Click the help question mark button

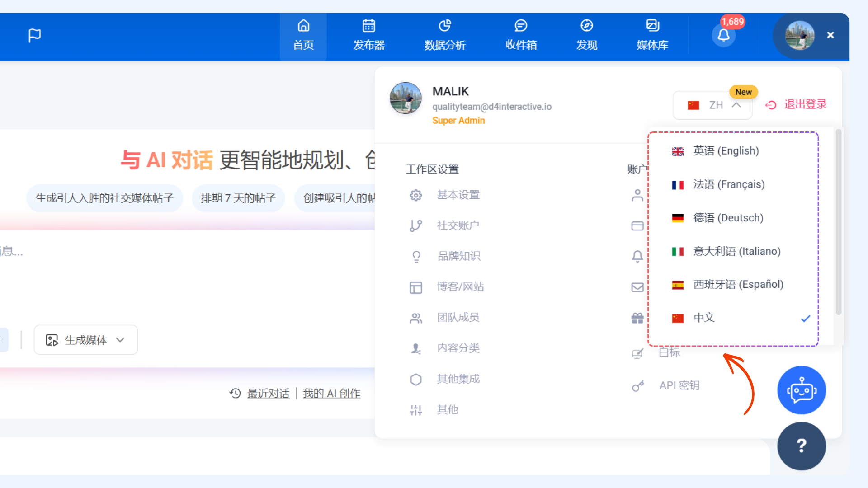(x=801, y=446)
